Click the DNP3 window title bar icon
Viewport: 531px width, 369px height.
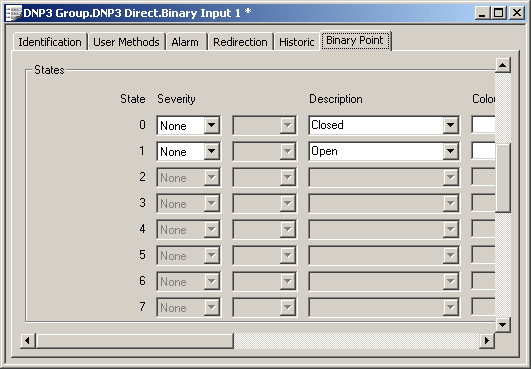click(14, 13)
